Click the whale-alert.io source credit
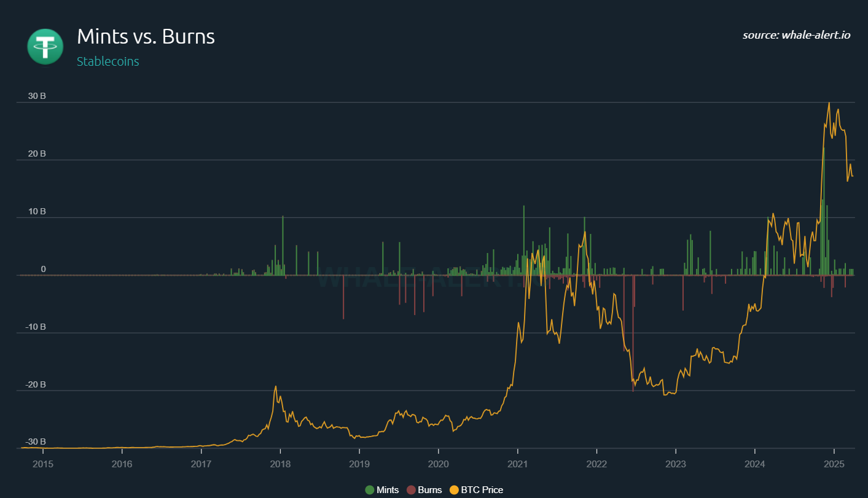Screen dimensions: 868x498 pos(797,35)
